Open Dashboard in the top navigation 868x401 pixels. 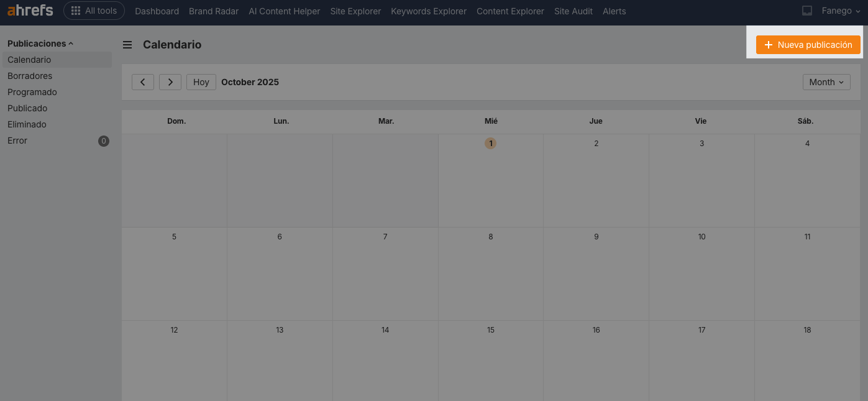pyautogui.click(x=157, y=11)
